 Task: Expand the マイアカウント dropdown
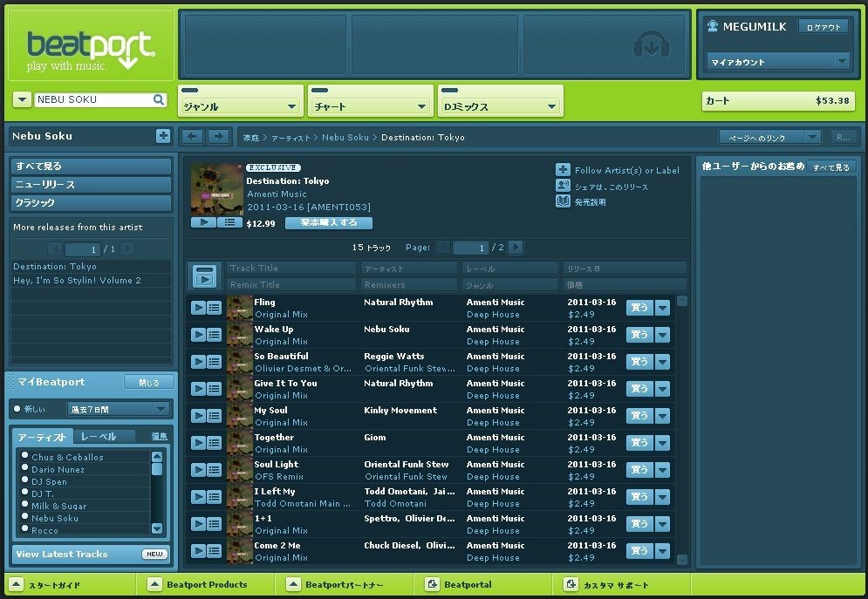click(778, 61)
